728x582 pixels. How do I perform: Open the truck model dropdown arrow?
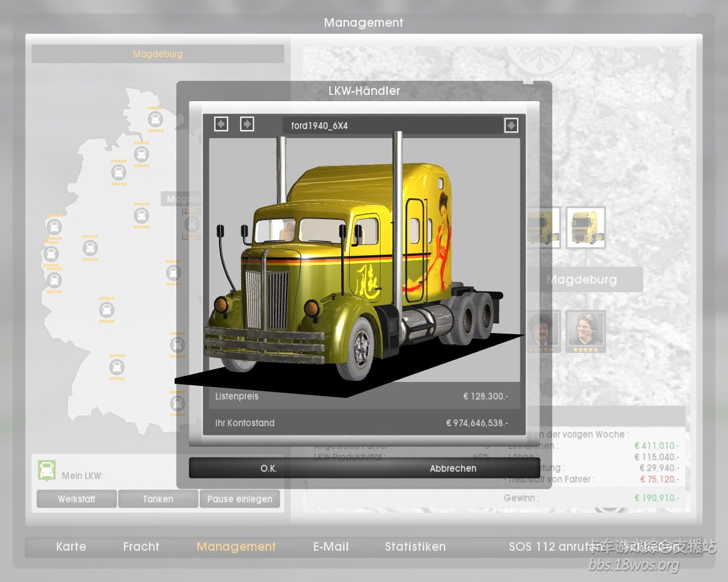(511, 125)
